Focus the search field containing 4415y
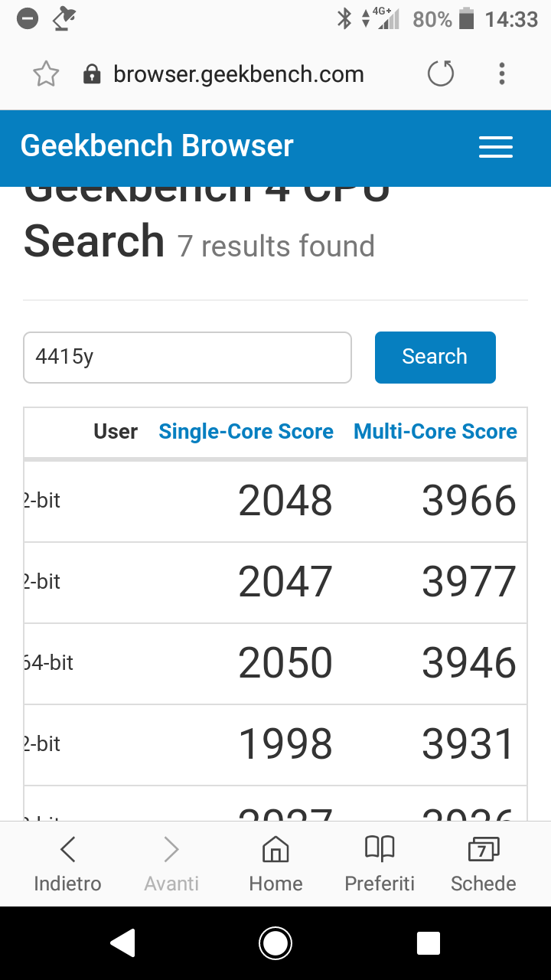The image size is (551, 980). click(x=187, y=357)
